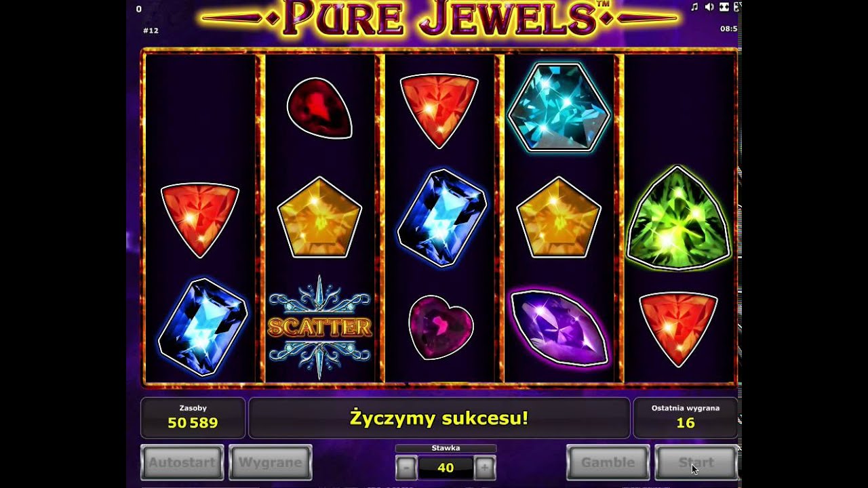Toggle the background music note icon
868x488 pixels.
[694, 7]
